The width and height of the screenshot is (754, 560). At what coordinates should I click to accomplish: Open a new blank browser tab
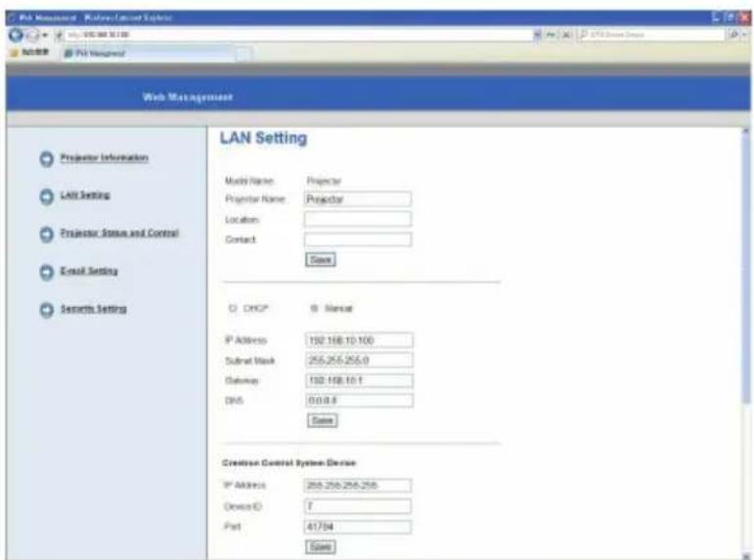(x=244, y=54)
